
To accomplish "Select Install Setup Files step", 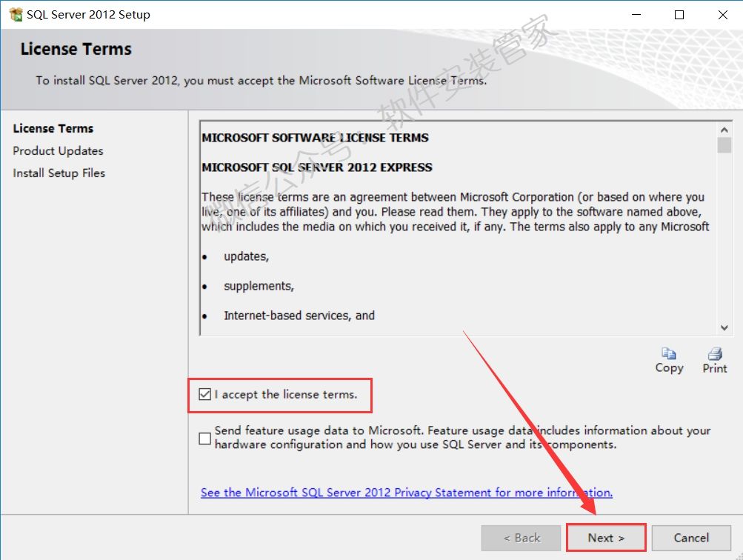I will point(59,173).
